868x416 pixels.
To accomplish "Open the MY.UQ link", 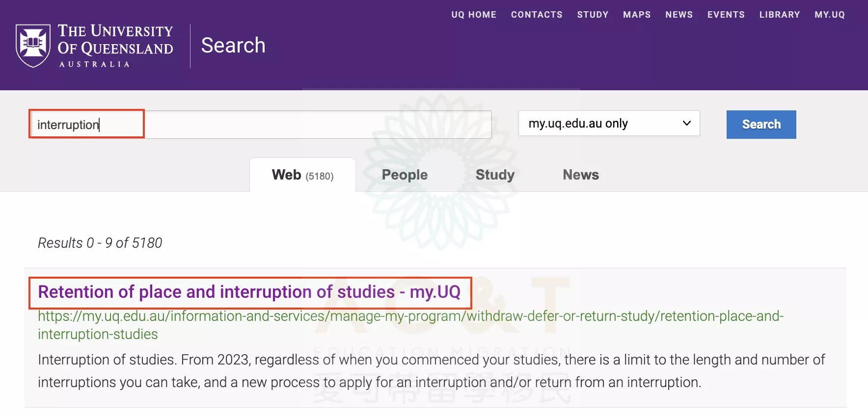I will click(830, 15).
